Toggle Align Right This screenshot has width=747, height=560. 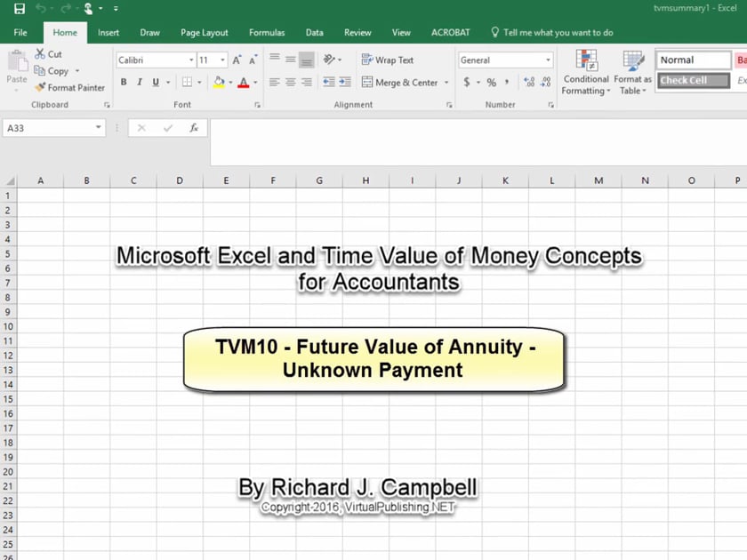pos(307,82)
